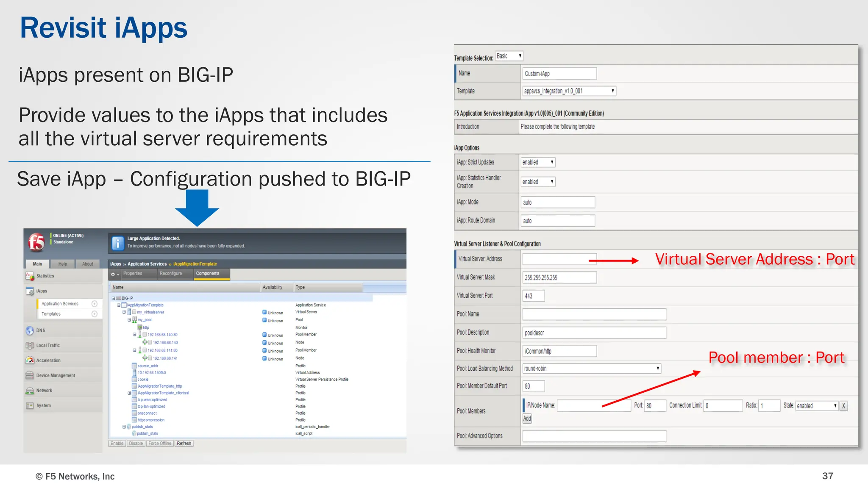This screenshot has width=868, height=488.
Task: Click the my_virtualserver server icon
Action: pos(129,312)
